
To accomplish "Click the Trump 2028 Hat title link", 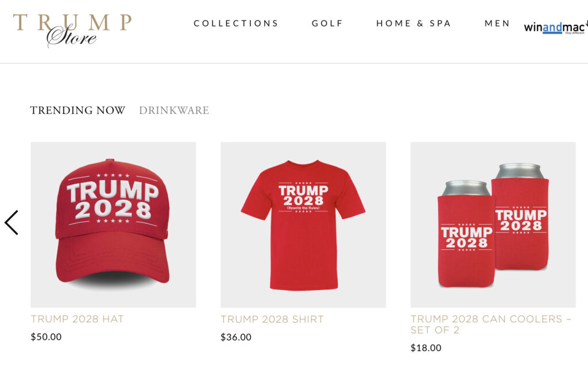I will click(x=78, y=319).
